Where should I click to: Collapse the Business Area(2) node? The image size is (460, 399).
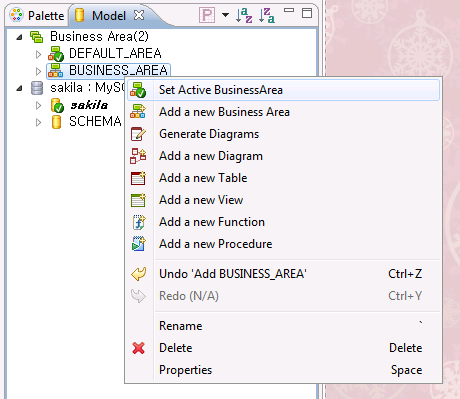tap(19, 37)
